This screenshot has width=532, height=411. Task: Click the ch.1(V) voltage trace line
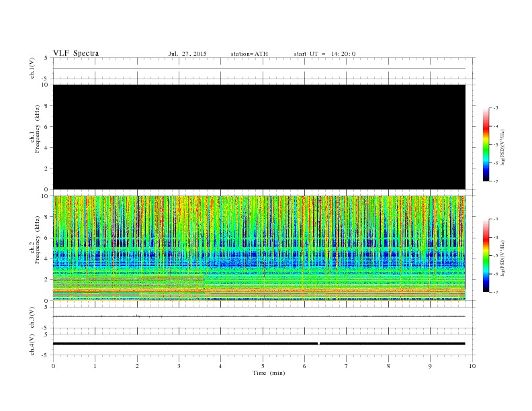[x=259, y=68]
